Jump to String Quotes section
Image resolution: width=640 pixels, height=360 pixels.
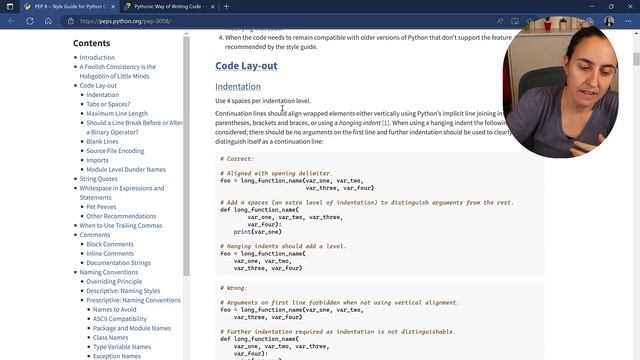point(98,179)
